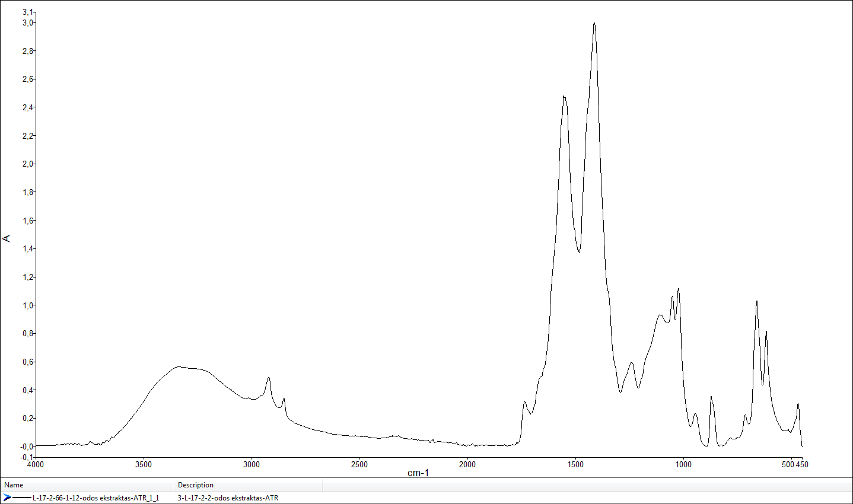Click description 3-L-17-2-2-odos ekstraktas-ATR
The width and height of the screenshot is (853, 504).
point(228,498)
